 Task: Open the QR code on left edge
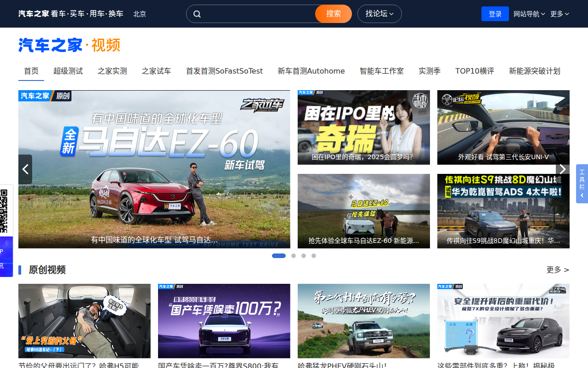click(x=4, y=211)
